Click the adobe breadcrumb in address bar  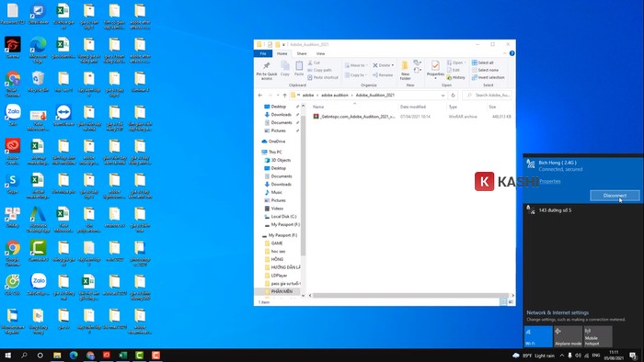[308, 96]
